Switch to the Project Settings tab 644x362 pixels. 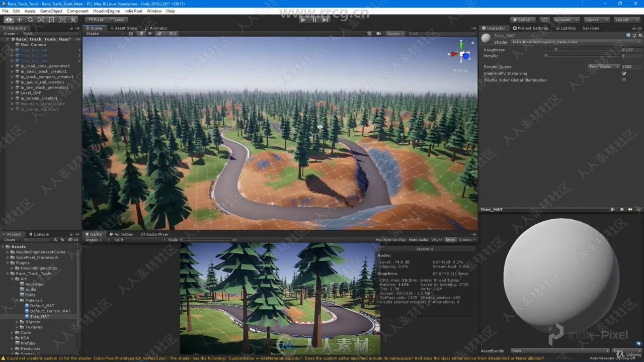(x=530, y=28)
